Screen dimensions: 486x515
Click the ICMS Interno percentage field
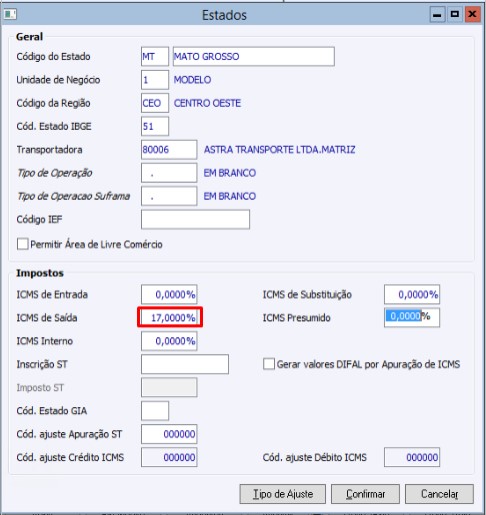(169, 341)
